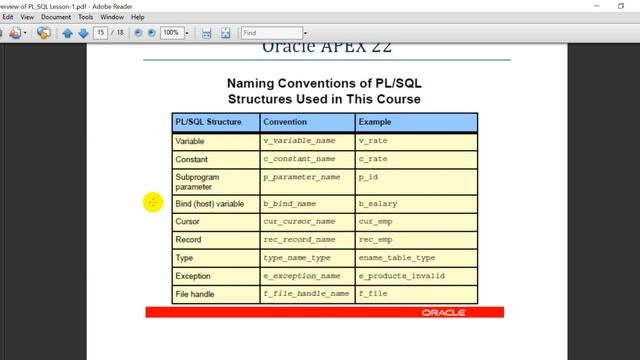640x360 pixels.
Task: Click the 'e_products_invalid' example cell
Action: pos(416,276)
